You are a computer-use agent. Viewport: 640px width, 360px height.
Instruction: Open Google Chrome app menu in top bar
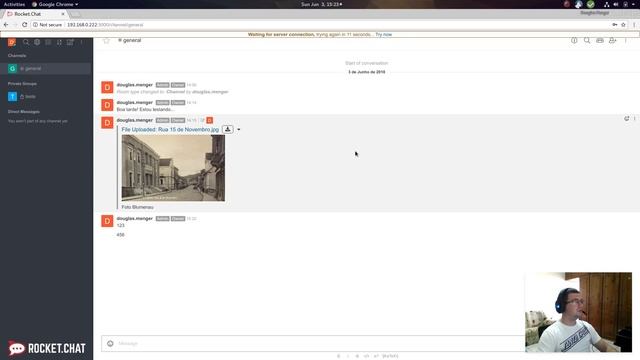pos(55,4)
